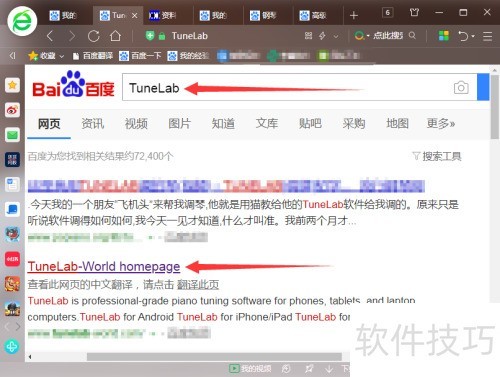Click the camera image search icon
The height and width of the screenshot is (377, 500).
pyautogui.click(x=461, y=87)
